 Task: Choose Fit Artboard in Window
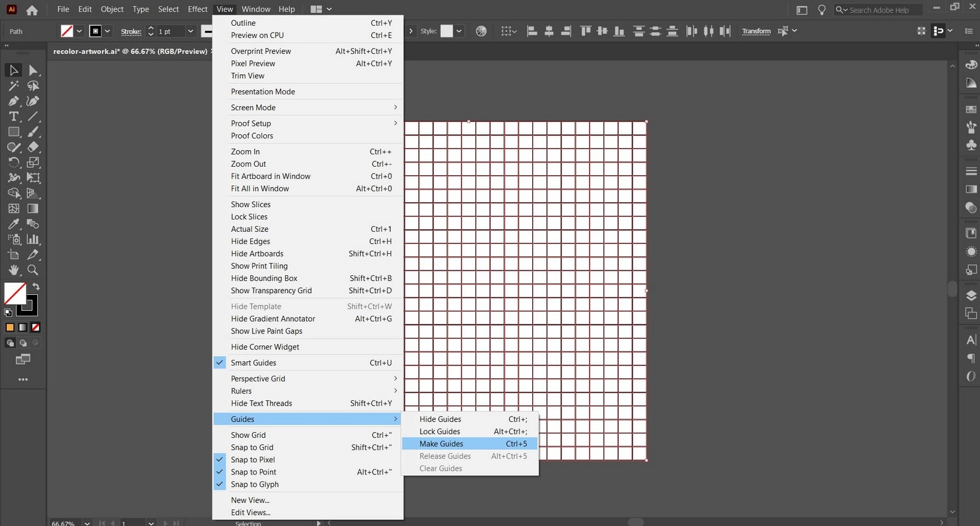coord(308,177)
